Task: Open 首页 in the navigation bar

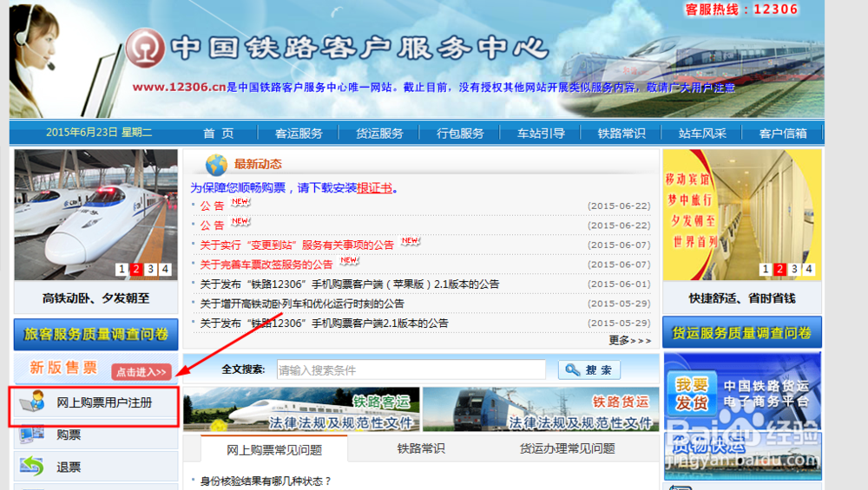Action: 218,134
